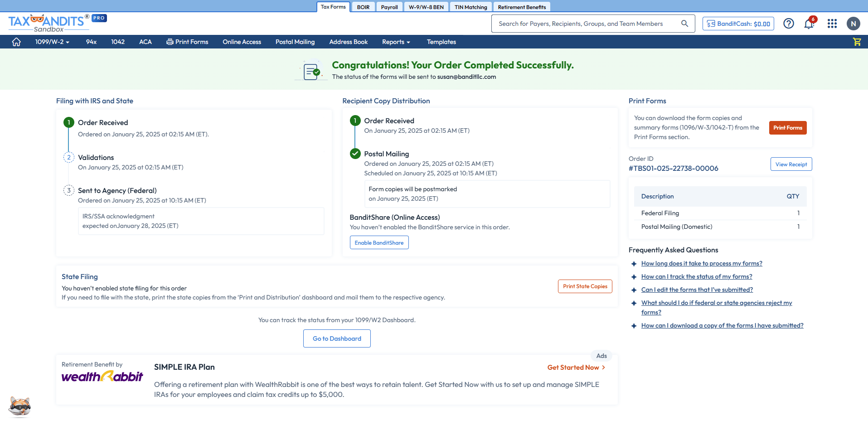868x425 pixels.
Task: Open FAQ about editing submitted forms
Action: 697,290
